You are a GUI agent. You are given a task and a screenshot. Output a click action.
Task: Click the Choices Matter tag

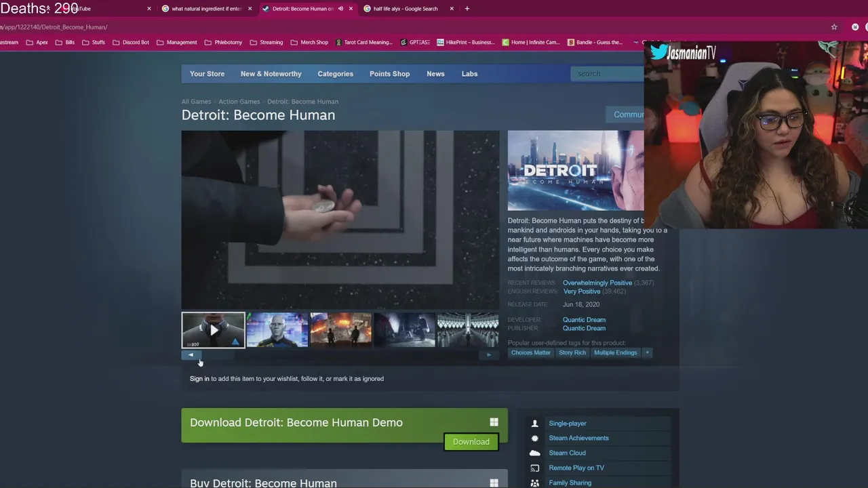[531, 352]
